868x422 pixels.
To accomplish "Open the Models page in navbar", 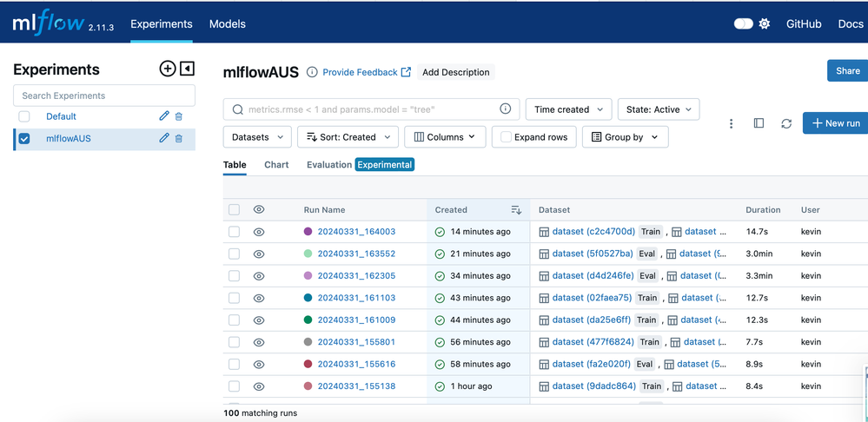I will (x=228, y=24).
